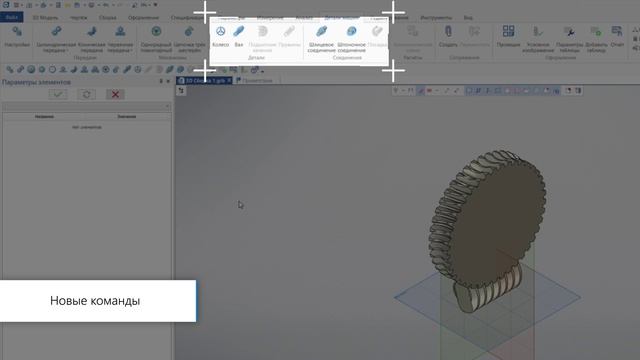Switch to the Спецификация ribbon tab
The image size is (640, 360).
coord(188,18)
